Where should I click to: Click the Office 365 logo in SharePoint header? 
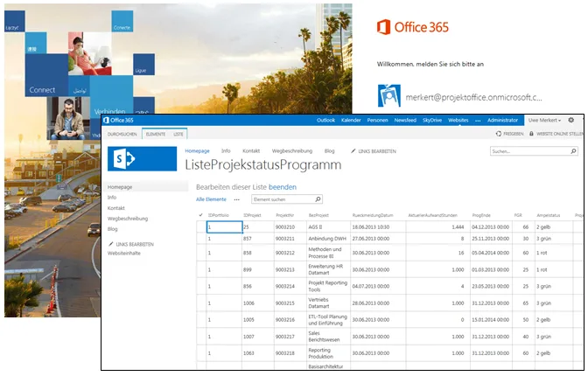pyautogui.click(x=118, y=121)
